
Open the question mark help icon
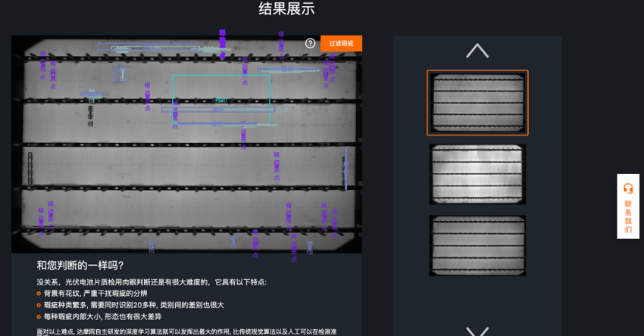click(x=310, y=43)
